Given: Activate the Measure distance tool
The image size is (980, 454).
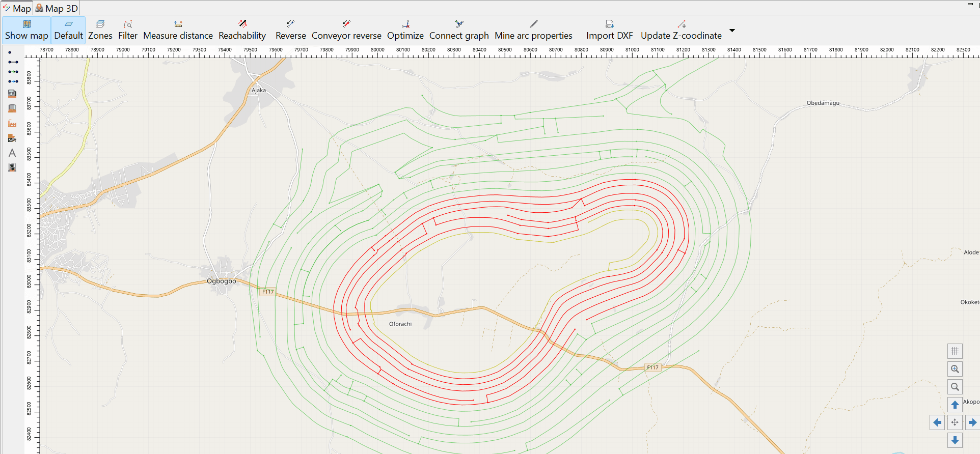Looking at the screenshot, I should coord(178,30).
